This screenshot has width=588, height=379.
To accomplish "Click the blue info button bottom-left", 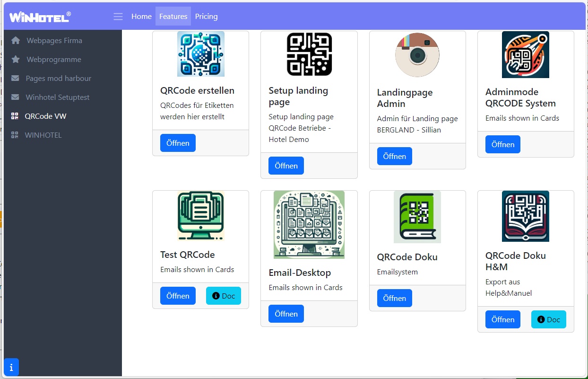I will tap(11, 367).
